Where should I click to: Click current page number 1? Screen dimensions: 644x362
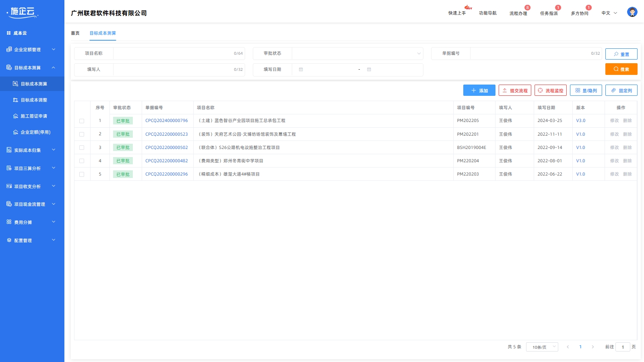(580, 347)
